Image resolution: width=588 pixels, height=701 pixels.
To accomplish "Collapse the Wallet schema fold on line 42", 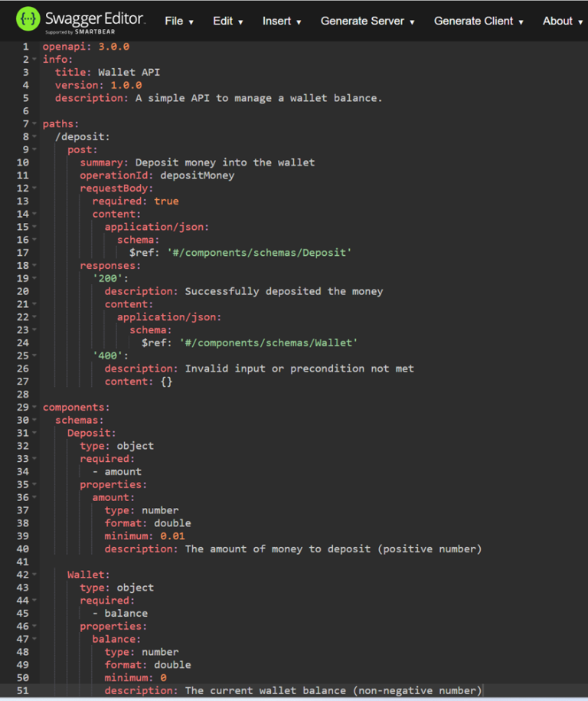I will click(x=34, y=575).
